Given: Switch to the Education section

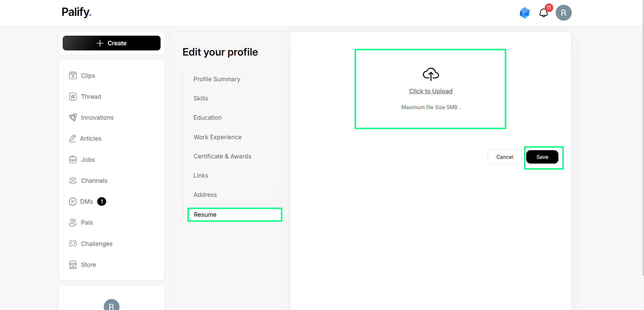Looking at the screenshot, I should (x=207, y=118).
